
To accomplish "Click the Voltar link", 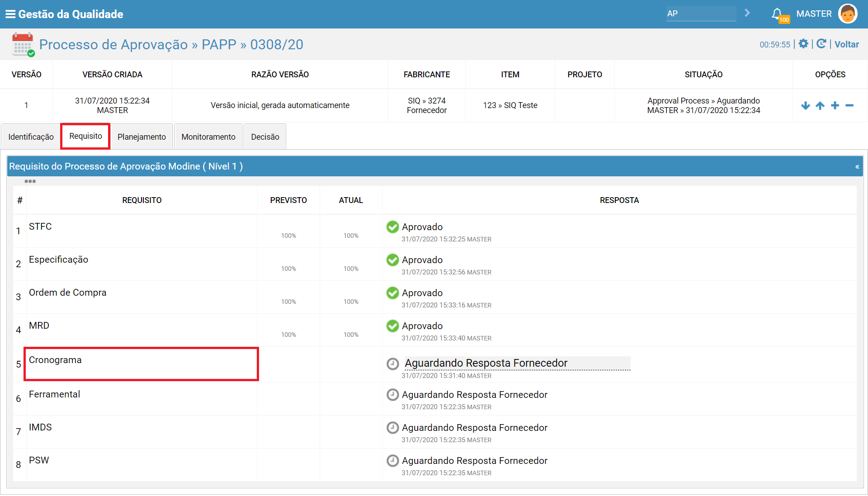I will coord(846,44).
